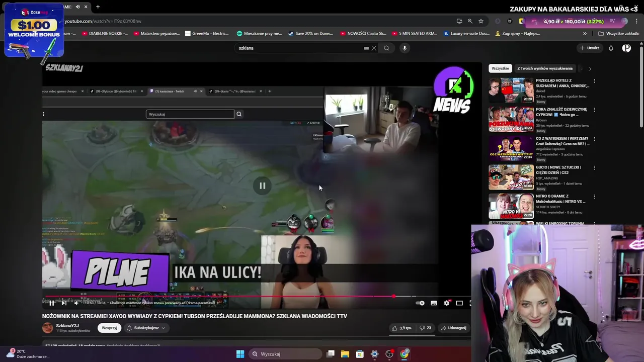The image size is (644, 362).
Task: Skip to the next video
Action: click(x=64, y=303)
